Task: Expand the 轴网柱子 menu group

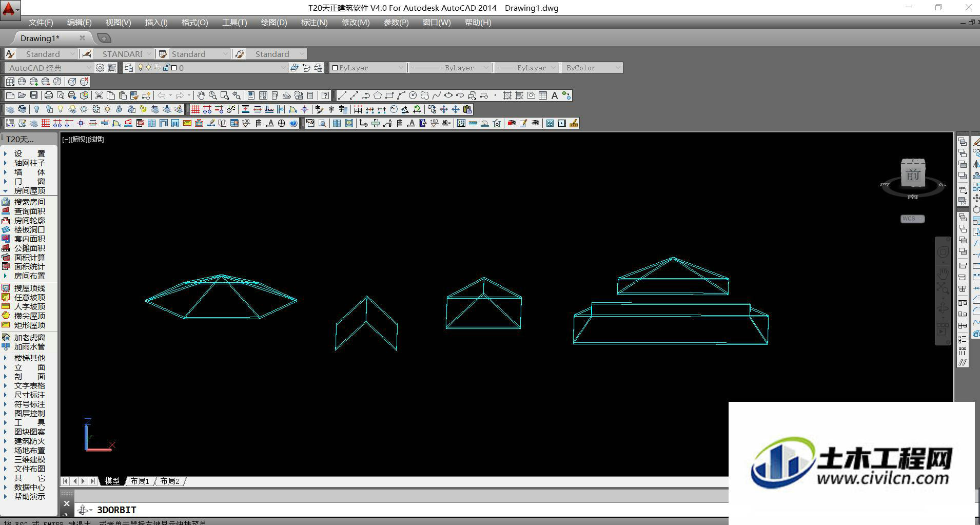Action: [x=29, y=163]
